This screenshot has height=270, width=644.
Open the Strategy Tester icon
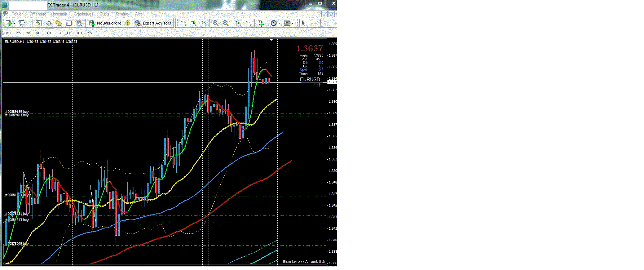tap(79, 23)
